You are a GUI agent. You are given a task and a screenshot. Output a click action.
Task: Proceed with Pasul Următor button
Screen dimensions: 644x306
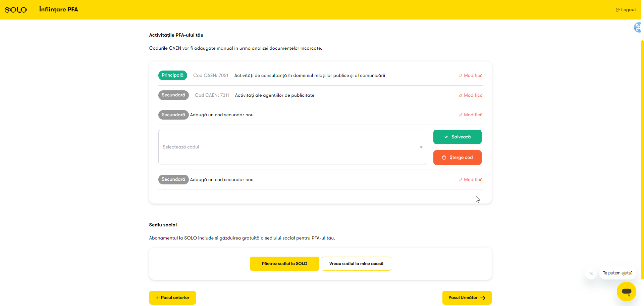[467, 298]
